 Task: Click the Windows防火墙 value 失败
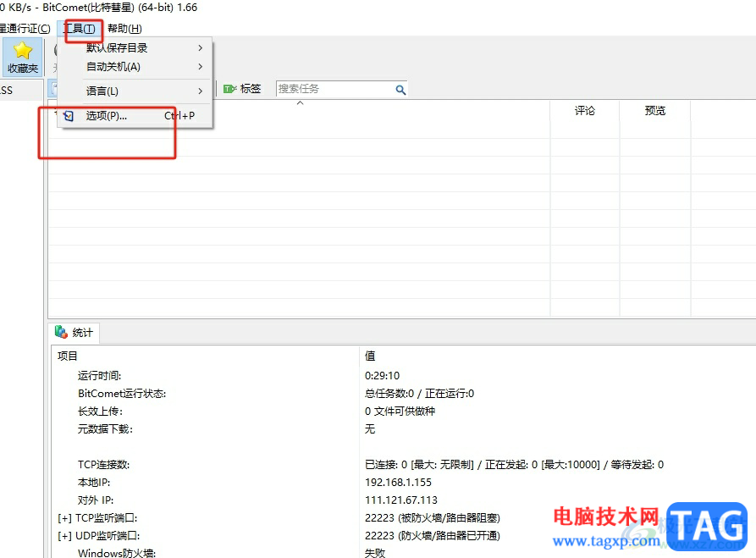375,553
